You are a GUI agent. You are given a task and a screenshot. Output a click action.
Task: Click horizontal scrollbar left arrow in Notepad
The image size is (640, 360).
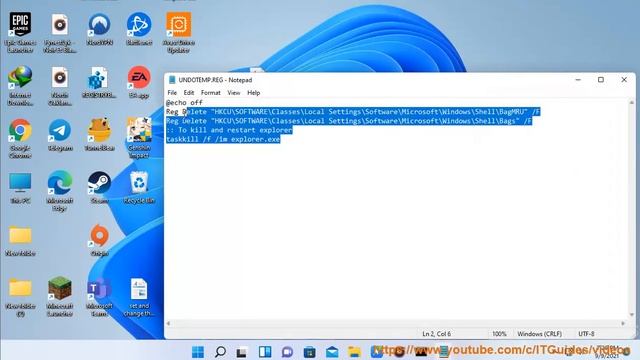(x=168, y=323)
